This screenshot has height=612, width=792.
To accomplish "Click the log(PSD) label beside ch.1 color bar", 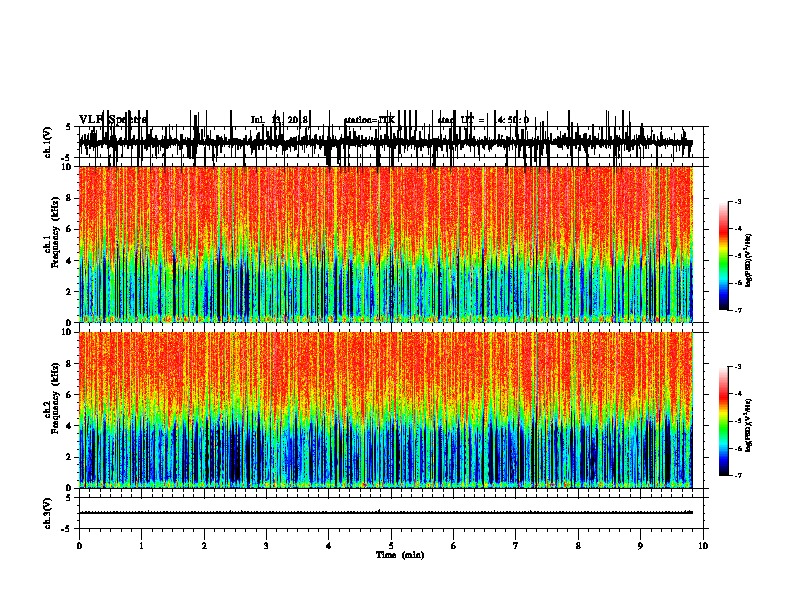I will [x=749, y=260].
